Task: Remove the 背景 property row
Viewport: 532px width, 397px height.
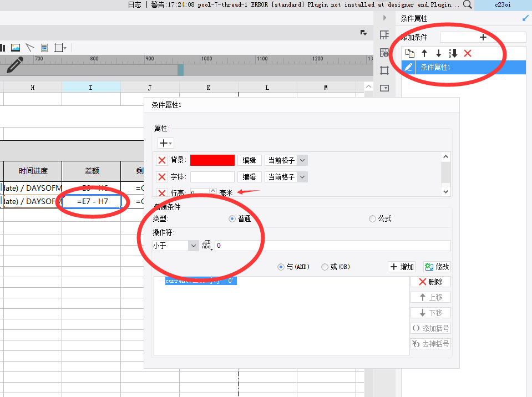Action: point(162,160)
